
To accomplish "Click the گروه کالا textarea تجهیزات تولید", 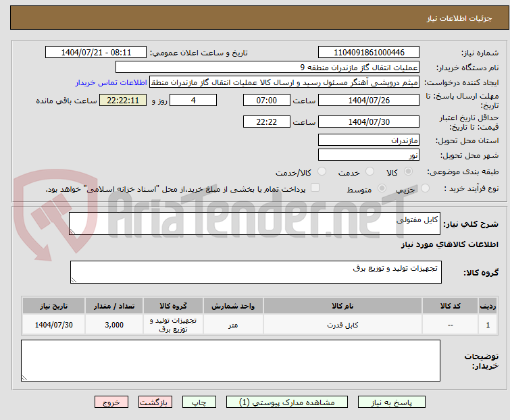I will (255, 272).
